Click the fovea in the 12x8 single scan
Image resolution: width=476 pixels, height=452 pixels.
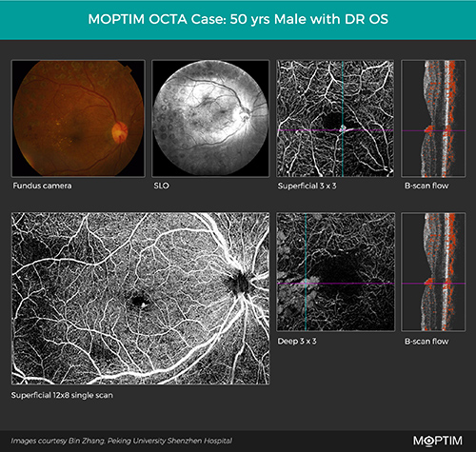coord(139,301)
